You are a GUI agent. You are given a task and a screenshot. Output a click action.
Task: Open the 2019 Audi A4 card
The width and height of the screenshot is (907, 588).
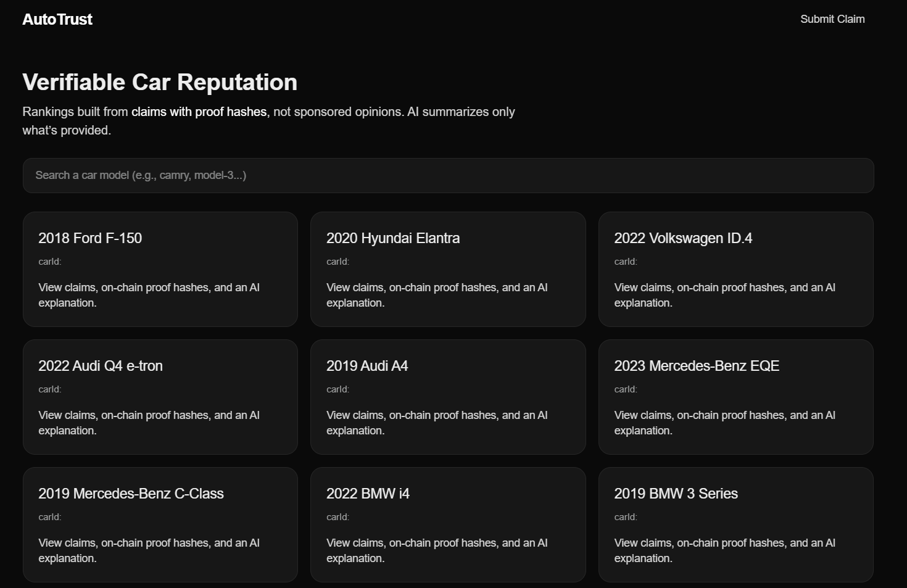[x=448, y=397]
